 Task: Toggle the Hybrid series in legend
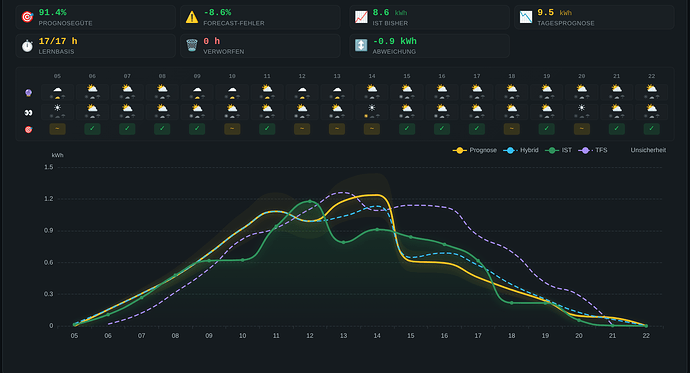pyautogui.click(x=521, y=150)
